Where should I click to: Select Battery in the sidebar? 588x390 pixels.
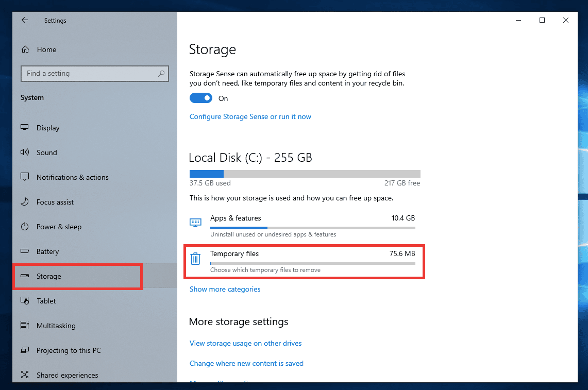94,251
